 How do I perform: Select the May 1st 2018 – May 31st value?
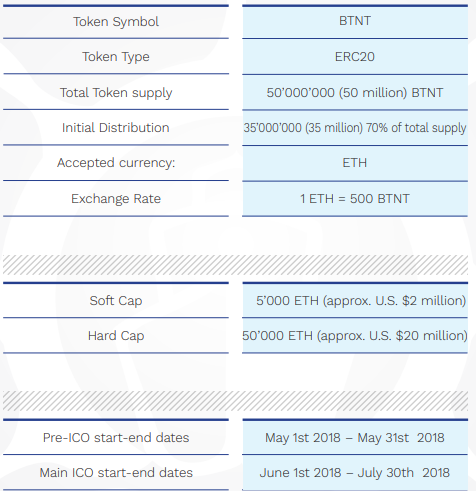pos(355,438)
